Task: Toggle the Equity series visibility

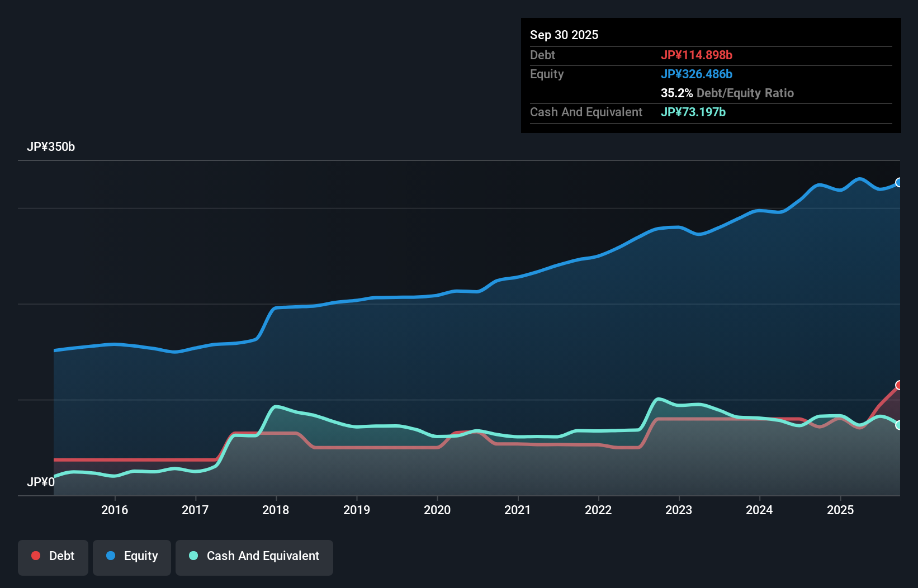Action: pos(132,556)
